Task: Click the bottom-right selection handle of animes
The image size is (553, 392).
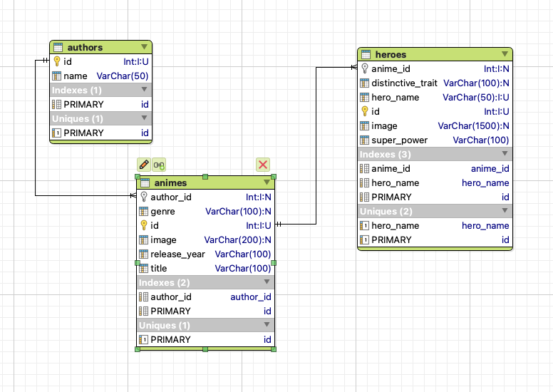Action: 274,349
